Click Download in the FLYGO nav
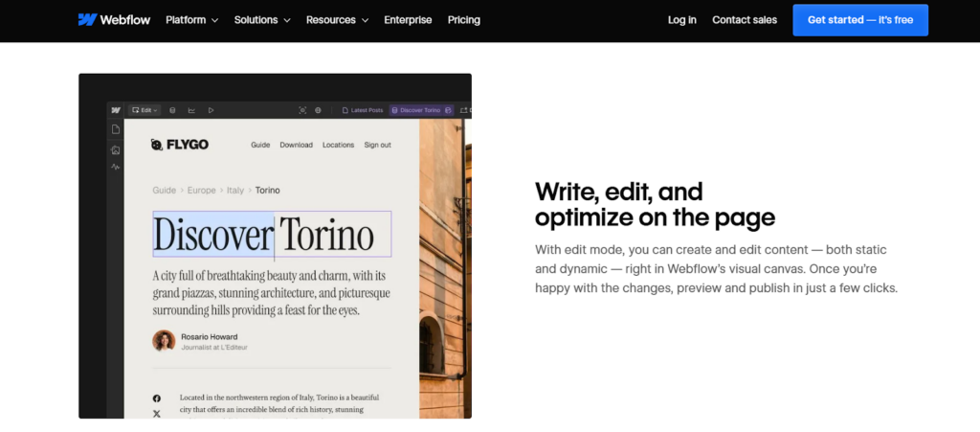This screenshot has height=432, width=980. [x=297, y=145]
